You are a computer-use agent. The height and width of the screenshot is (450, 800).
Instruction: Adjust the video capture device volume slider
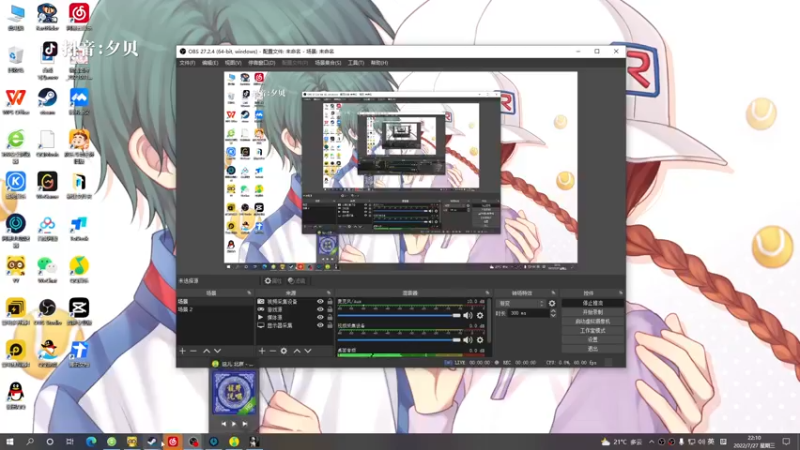pos(399,340)
